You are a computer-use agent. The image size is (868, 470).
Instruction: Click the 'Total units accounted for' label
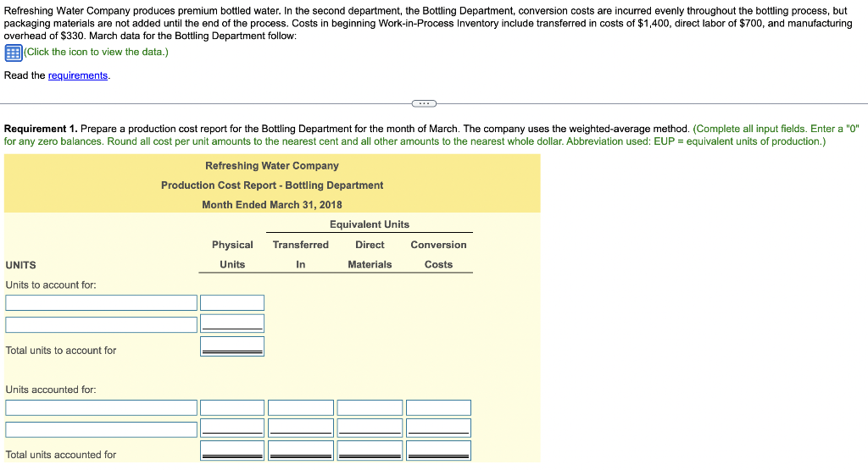pyautogui.click(x=61, y=455)
